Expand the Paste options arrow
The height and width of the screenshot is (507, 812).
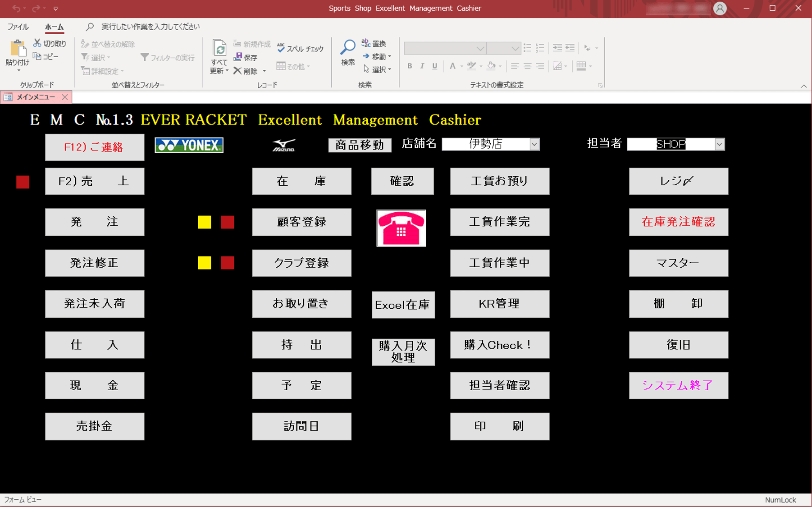[x=18, y=70]
